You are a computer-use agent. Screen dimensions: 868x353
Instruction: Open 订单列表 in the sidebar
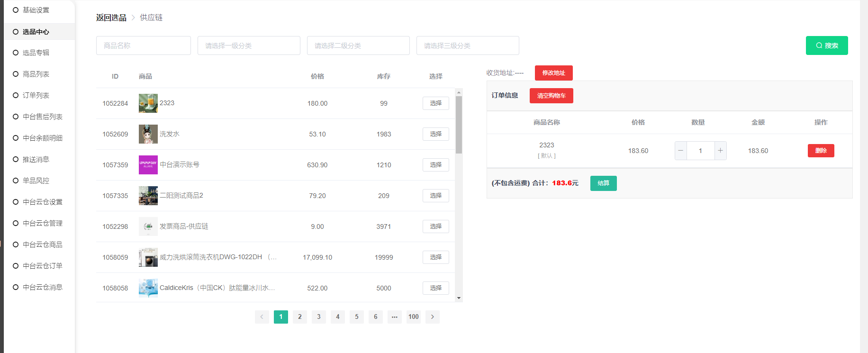coord(36,95)
